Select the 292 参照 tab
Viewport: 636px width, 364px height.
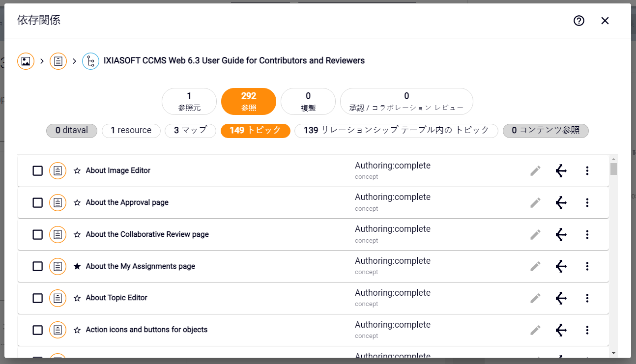tap(249, 101)
